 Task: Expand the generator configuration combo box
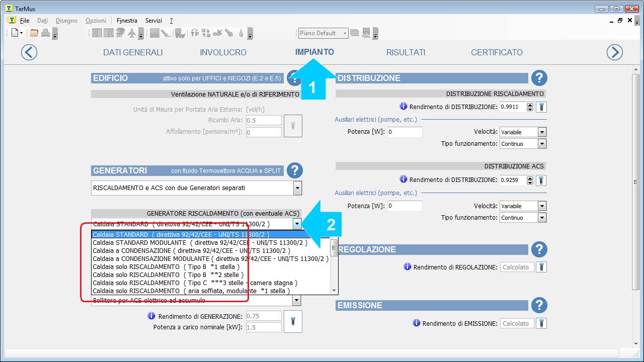[297, 188]
